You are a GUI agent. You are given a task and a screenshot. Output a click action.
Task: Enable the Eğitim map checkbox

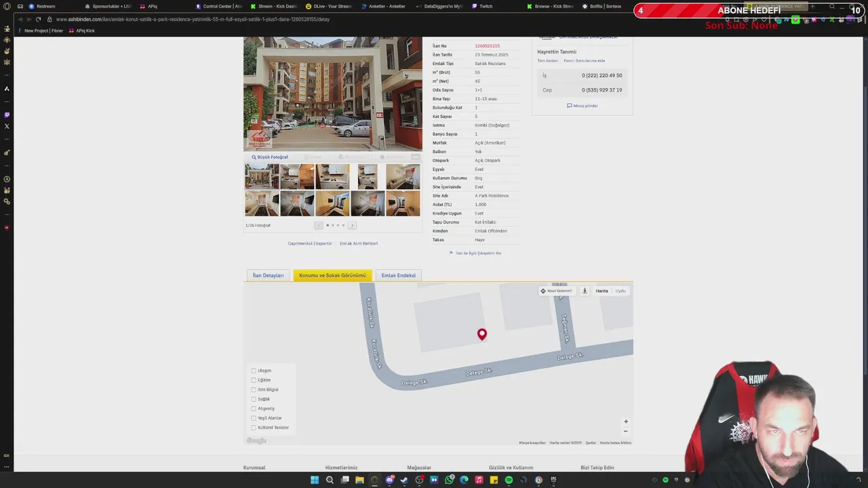point(254,380)
